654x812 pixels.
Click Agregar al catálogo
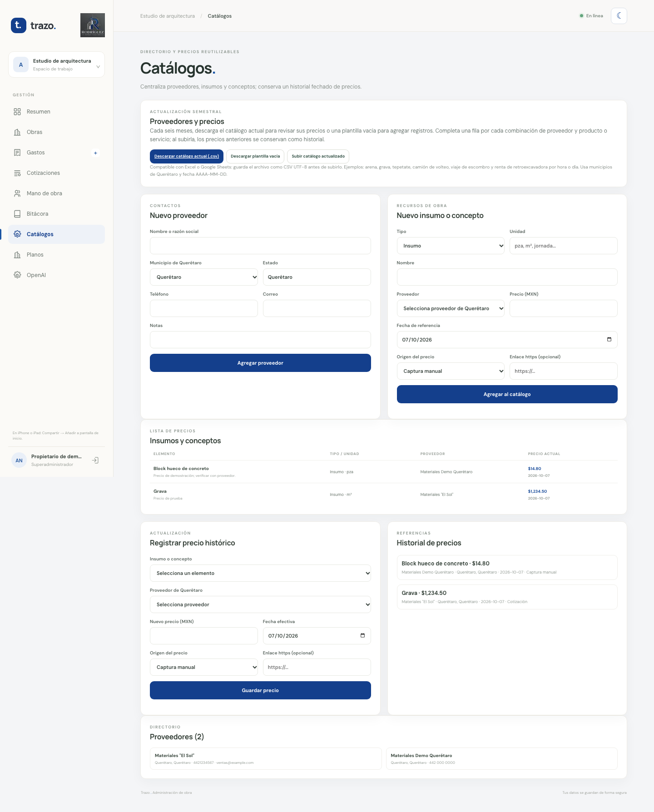click(507, 394)
